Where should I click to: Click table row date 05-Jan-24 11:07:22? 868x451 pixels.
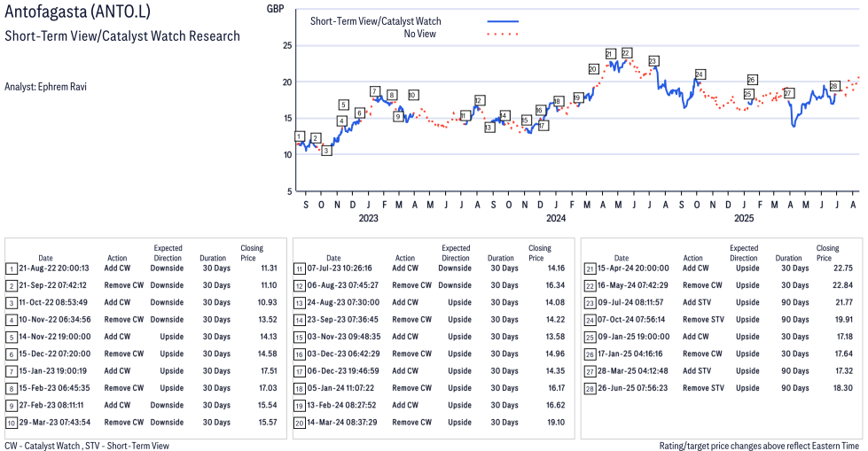pos(340,388)
